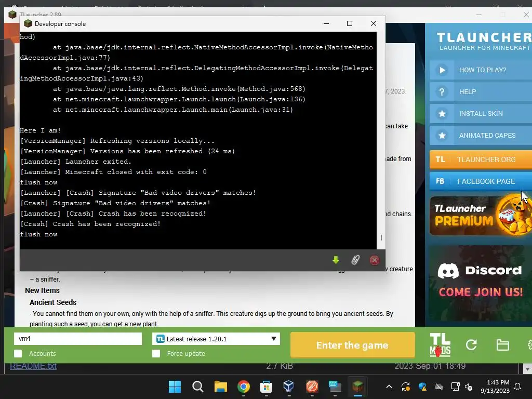
Task: Open Windows Search from taskbar
Action: click(x=197, y=387)
